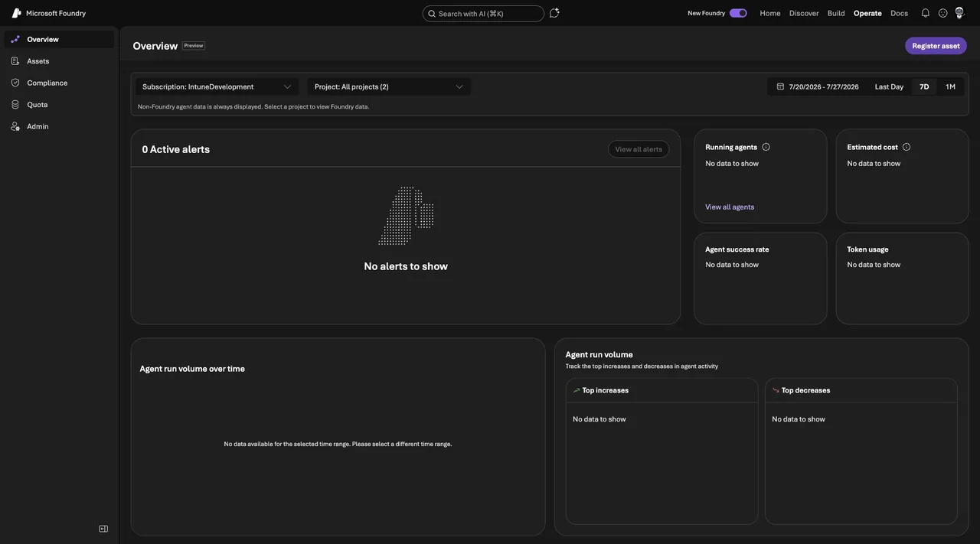This screenshot has width=980, height=544.
Task: Click the calendar icon in date range
Action: coord(780,86)
